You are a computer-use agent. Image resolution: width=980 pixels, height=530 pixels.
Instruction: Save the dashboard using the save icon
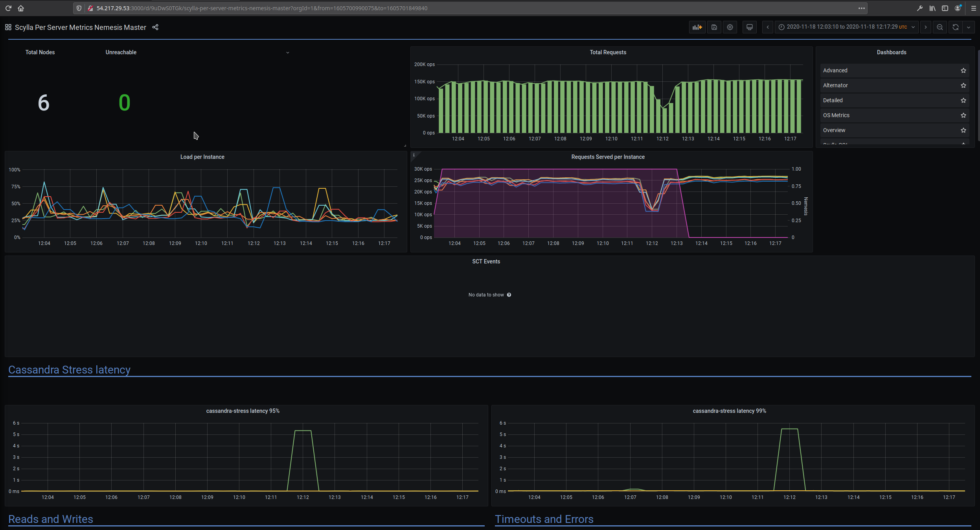click(714, 27)
